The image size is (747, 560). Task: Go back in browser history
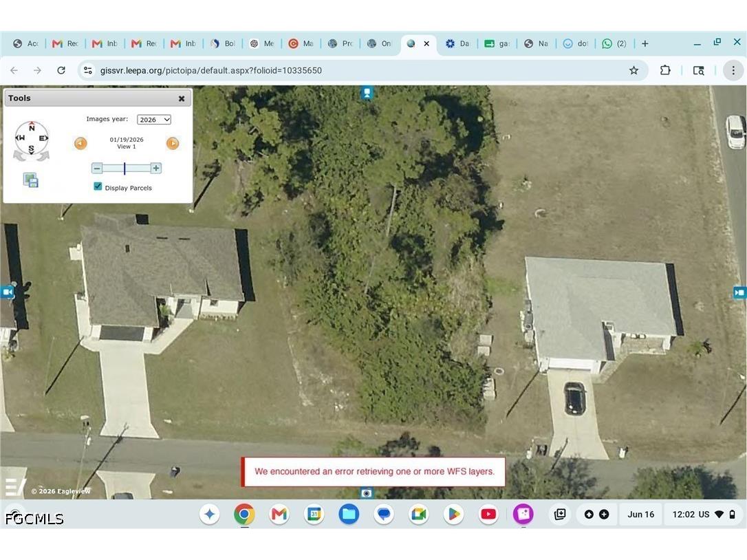(14, 71)
